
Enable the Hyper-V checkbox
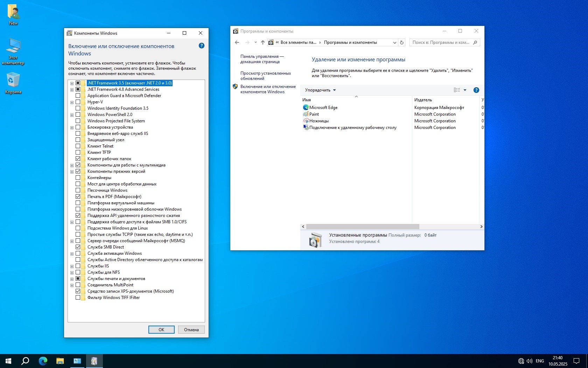tap(78, 102)
